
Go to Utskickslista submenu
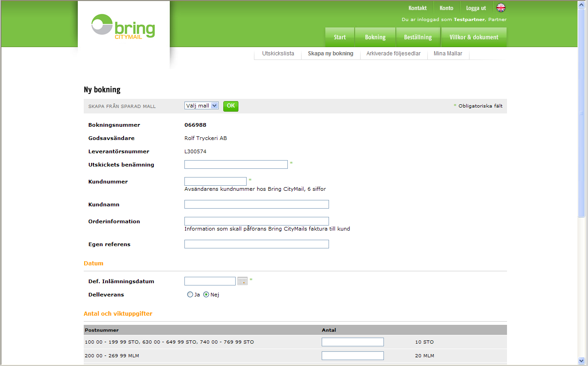pos(278,54)
